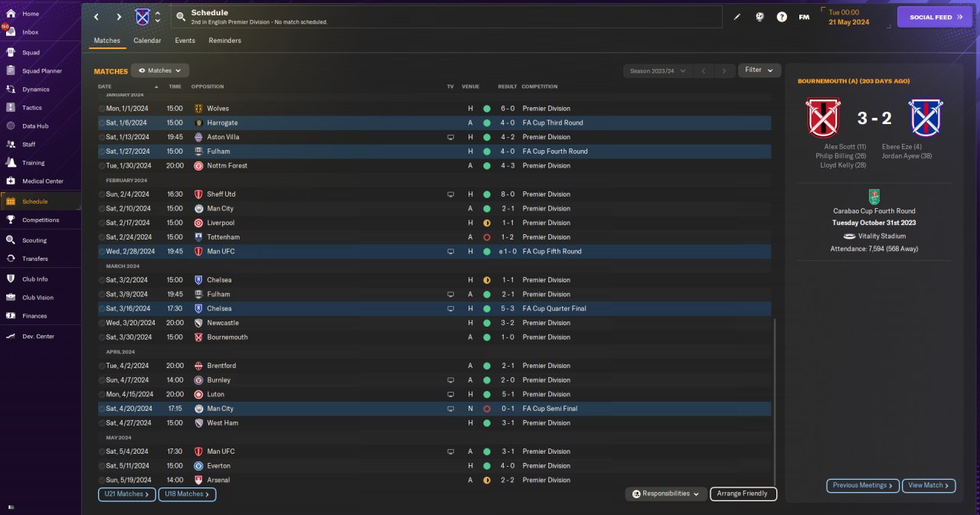
Task: Click the club switcher up/down chevrons
Action: click(158, 17)
